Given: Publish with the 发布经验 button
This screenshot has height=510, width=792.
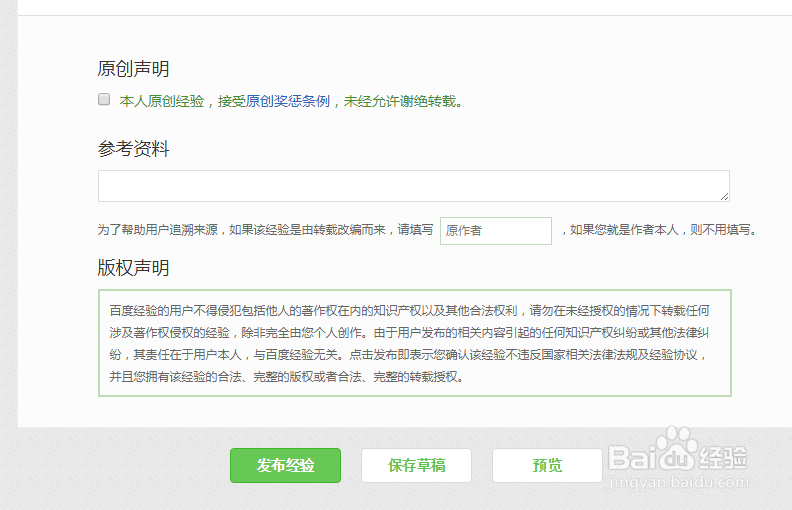Looking at the screenshot, I should pos(285,465).
